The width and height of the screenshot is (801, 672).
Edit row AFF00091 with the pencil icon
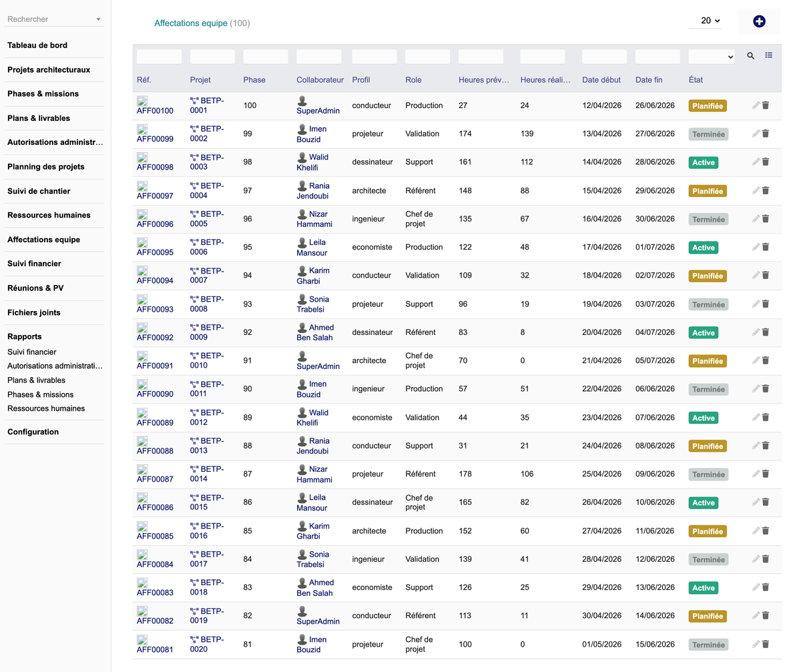(x=756, y=360)
